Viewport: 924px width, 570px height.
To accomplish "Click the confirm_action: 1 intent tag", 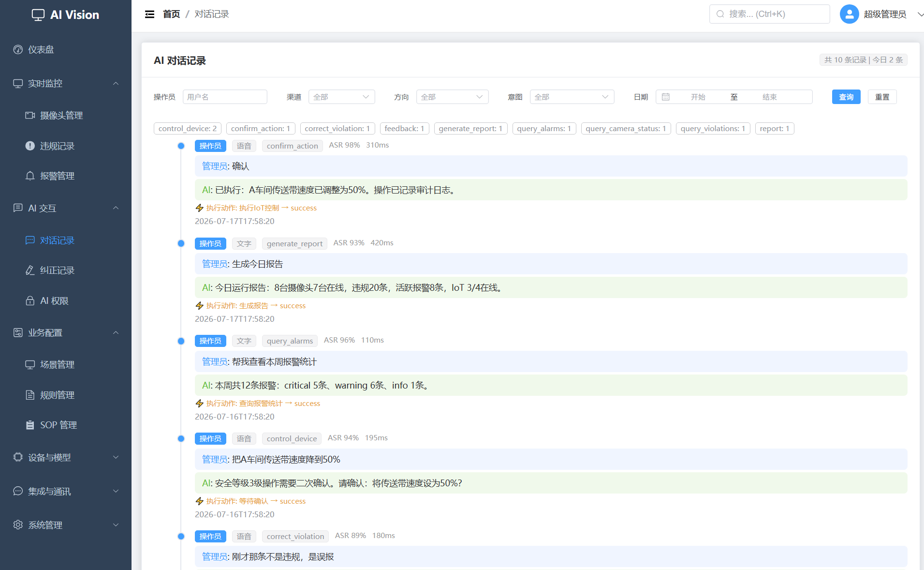I will [261, 128].
